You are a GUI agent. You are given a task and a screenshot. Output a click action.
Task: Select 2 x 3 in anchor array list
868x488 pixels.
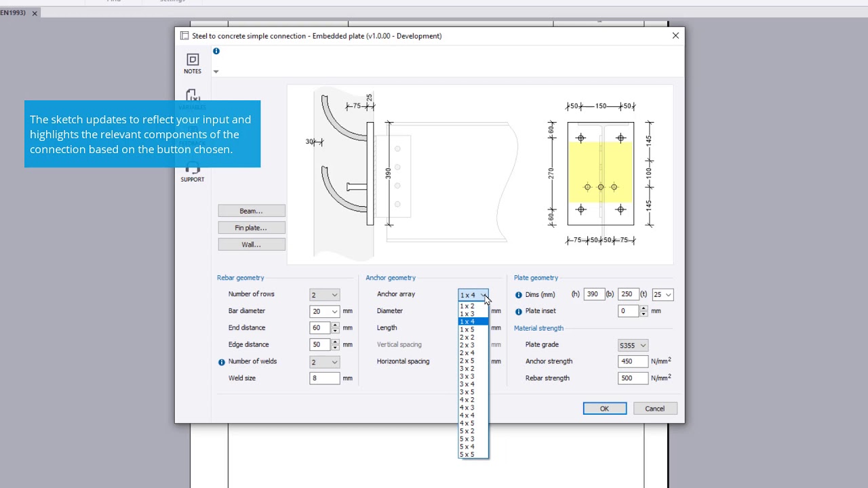(473, 345)
